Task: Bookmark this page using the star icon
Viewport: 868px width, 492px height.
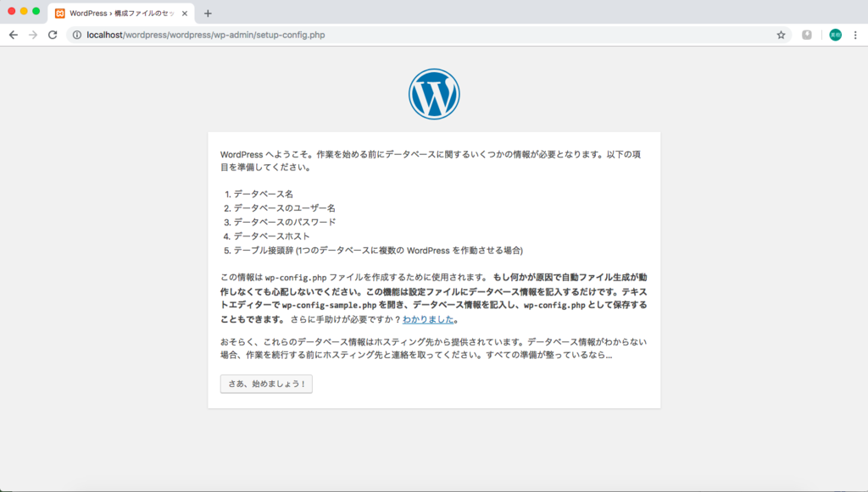Action: [780, 35]
